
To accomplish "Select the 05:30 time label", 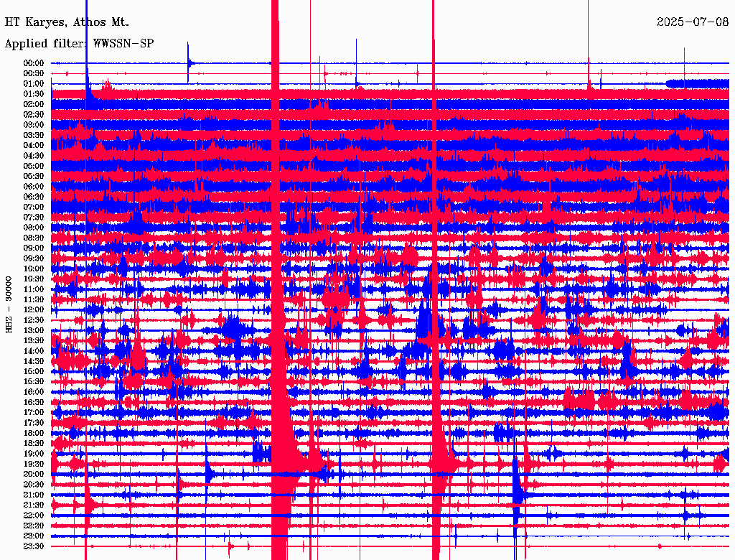I will click(x=34, y=177).
